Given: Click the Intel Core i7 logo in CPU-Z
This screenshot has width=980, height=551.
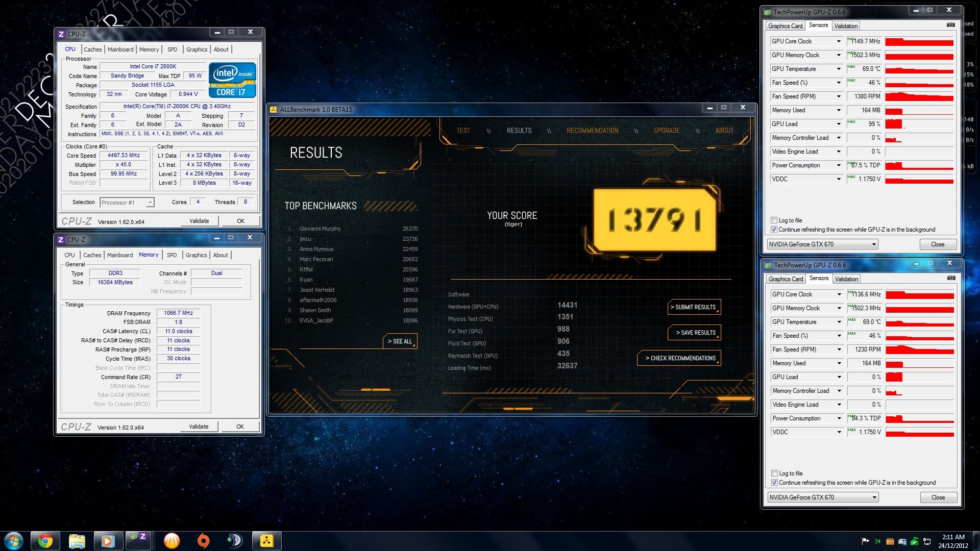Looking at the screenshot, I should (232, 80).
